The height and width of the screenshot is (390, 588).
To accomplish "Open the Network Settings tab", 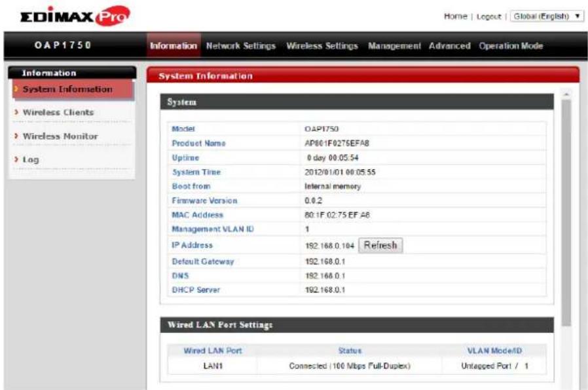I will (x=241, y=46).
